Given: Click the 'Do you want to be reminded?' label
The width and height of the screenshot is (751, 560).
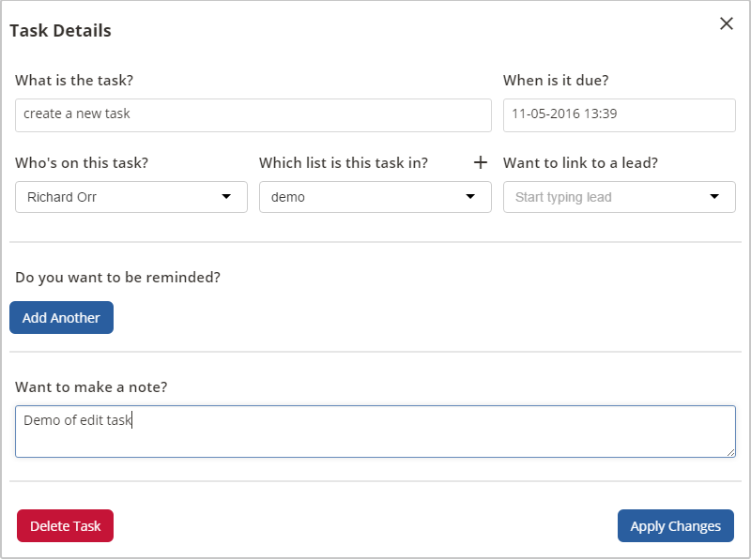Looking at the screenshot, I should pyautogui.click(x=118, y=278).
